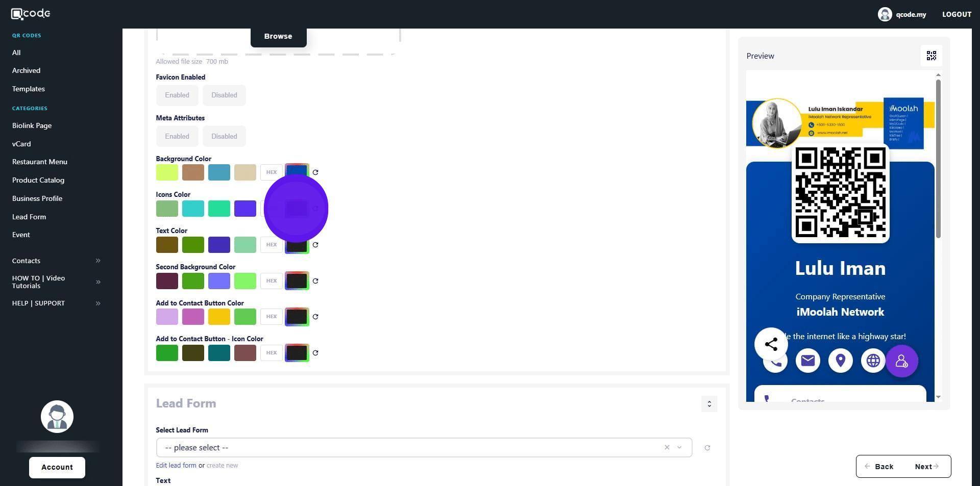Select the Lead Form category in sidebar
The height and width of the screenshot is (486, 980).
pos(29,217)
